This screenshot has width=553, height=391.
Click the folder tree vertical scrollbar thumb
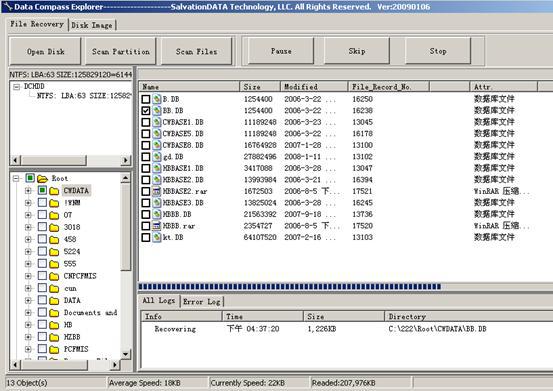126,227
